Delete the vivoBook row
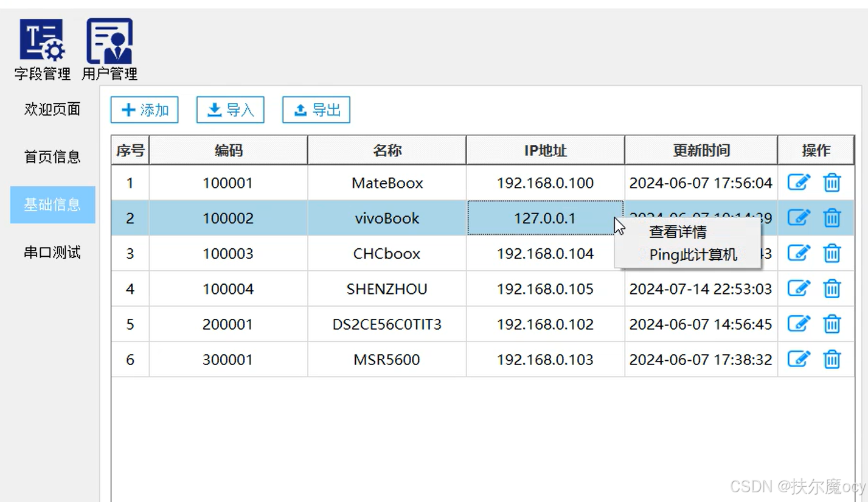The image size is (868, 502). pyautogui.click(x=832, y=218)
